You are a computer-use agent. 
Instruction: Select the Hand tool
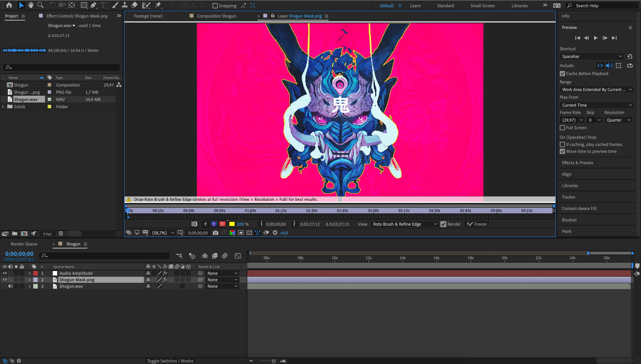coord(31,5)
